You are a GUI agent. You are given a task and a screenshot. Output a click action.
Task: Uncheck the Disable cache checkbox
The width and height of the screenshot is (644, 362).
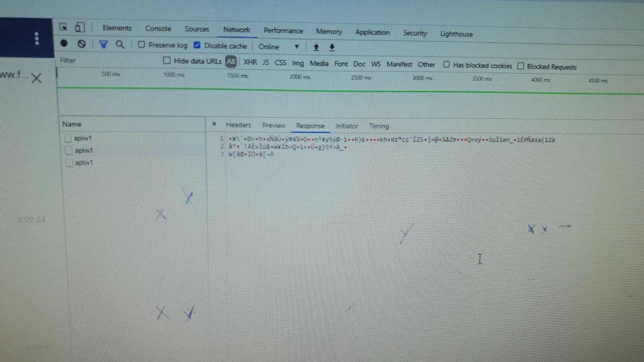pos(197,45)
